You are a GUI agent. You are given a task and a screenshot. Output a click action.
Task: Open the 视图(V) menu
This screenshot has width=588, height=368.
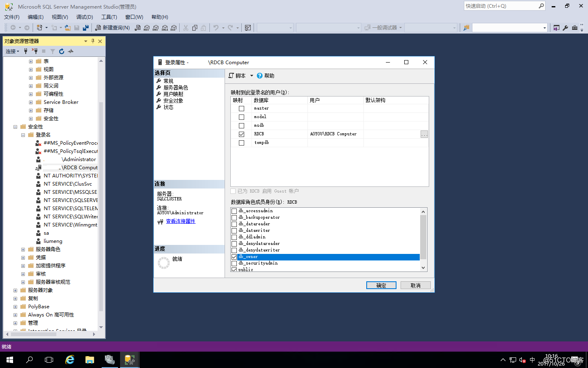tap(60, 17)
